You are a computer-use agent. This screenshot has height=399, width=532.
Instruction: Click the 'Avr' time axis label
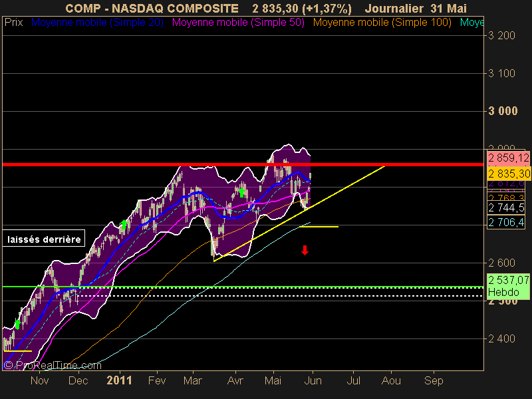tap(235, 380)
